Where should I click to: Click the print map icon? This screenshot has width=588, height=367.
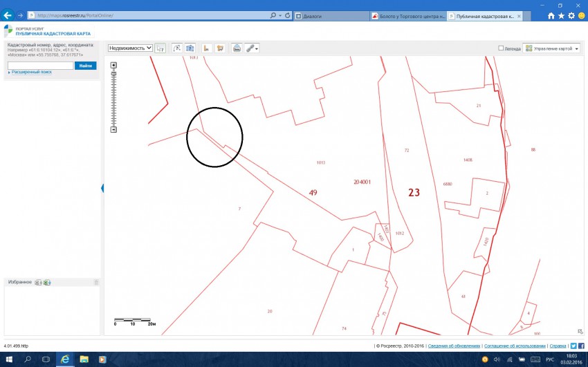(x=237, y=48)
